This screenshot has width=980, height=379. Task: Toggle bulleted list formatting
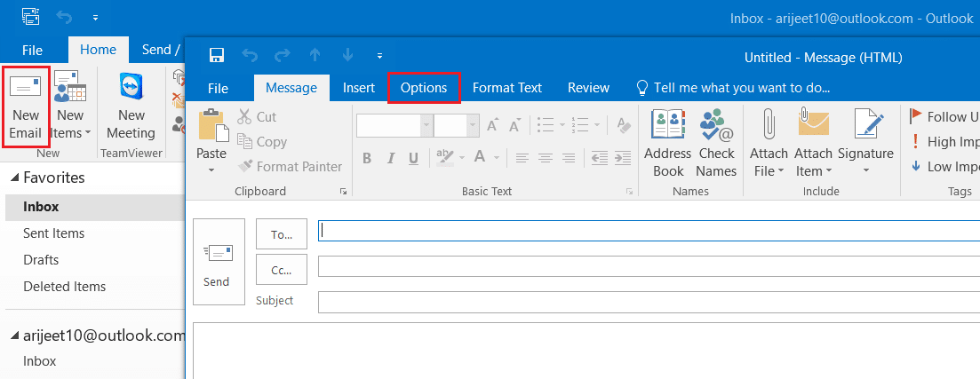click(546, 125)
